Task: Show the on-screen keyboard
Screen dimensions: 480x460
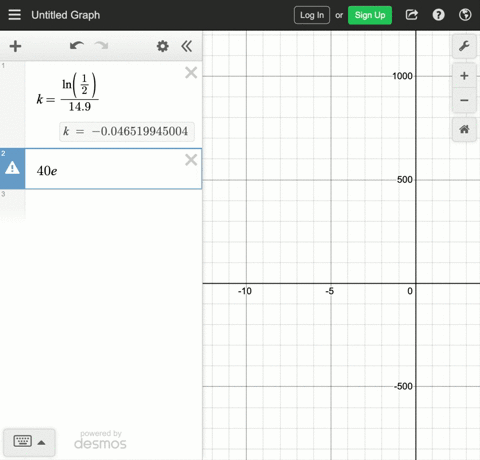Action: (29, 442)
